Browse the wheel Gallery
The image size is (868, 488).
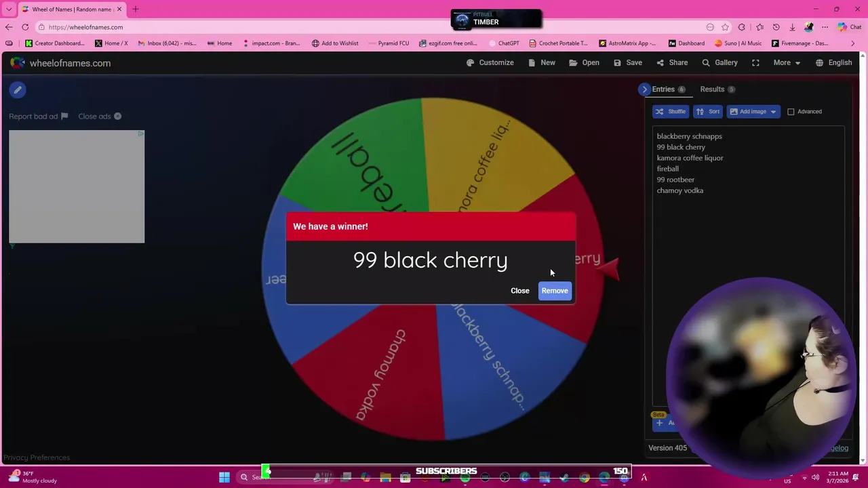(719, 62)
